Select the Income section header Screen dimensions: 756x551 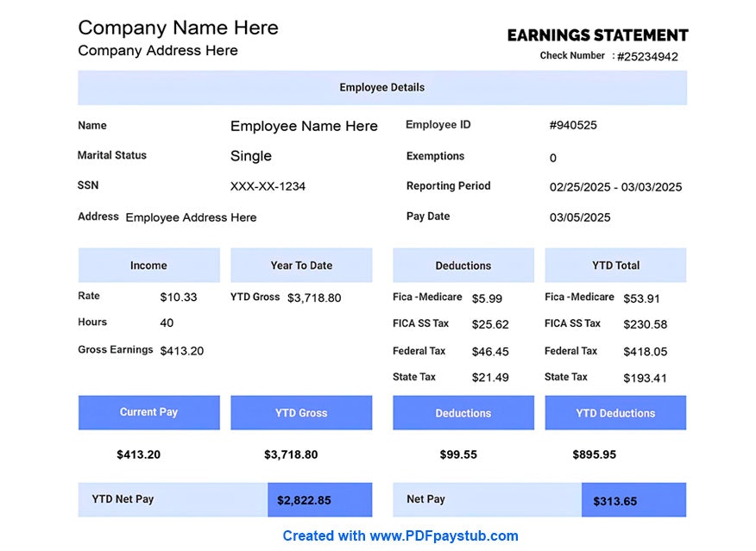pos(148,265)
